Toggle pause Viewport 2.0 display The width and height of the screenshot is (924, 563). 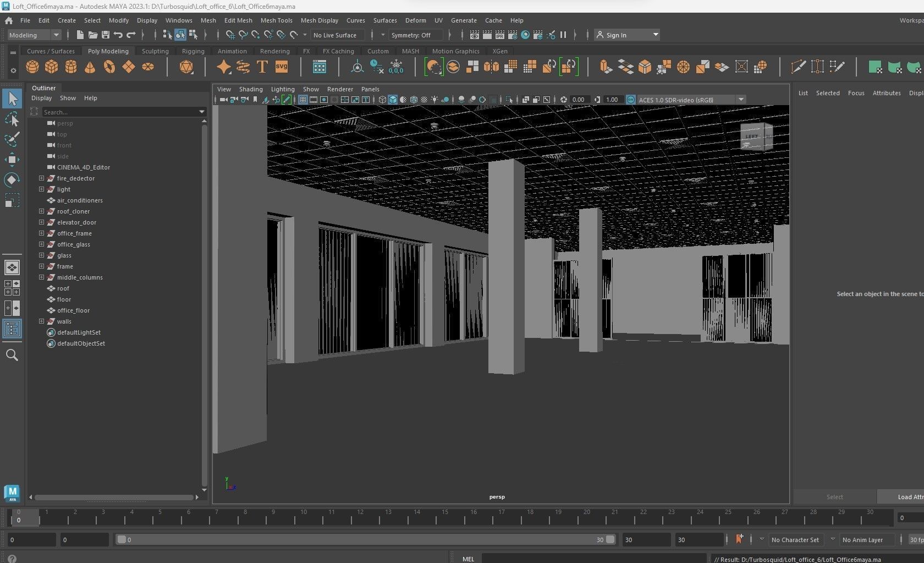[x=563, y=35]
